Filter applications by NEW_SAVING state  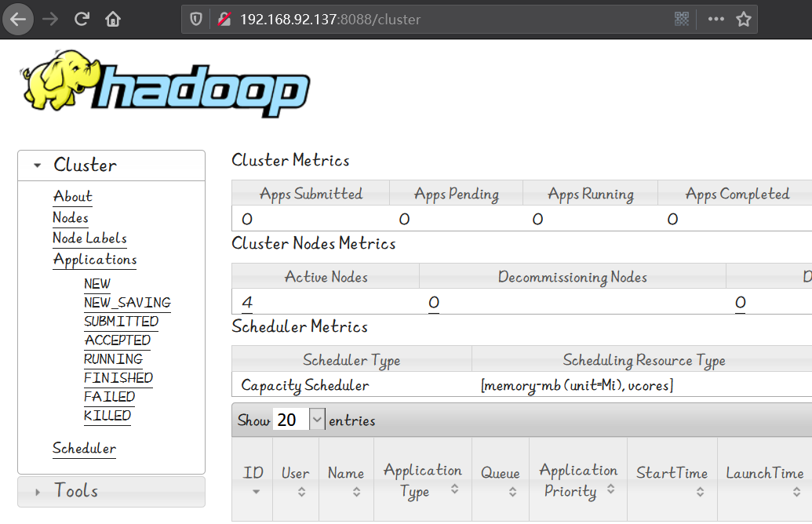127,303
